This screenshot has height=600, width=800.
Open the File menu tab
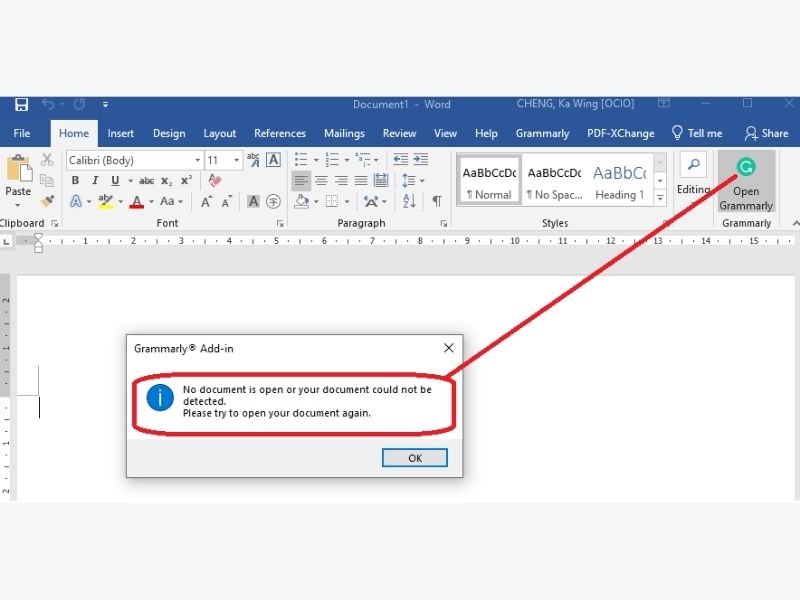(x=21, y=133)
